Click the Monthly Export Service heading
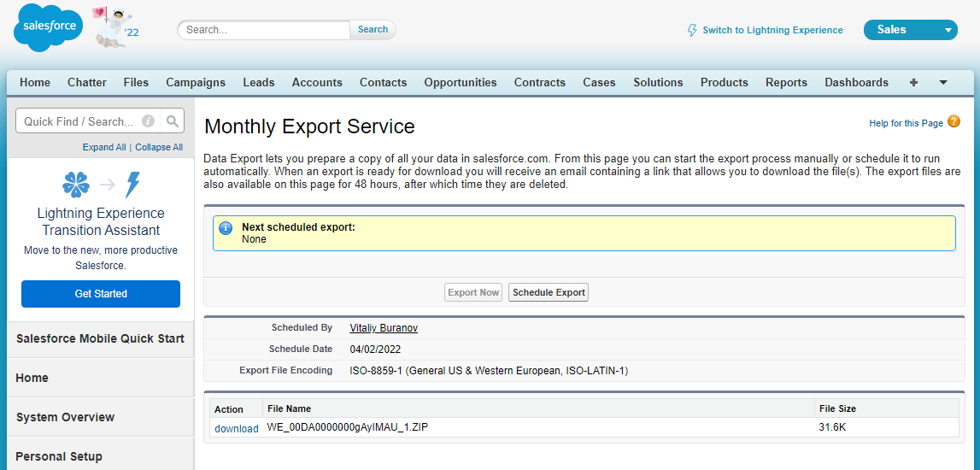This screenshot has height=470, width=980. pyautogui.click(x=309, y=126)
